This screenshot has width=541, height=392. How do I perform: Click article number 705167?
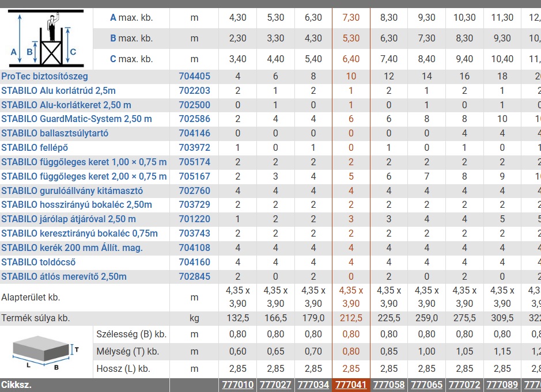pyautogui.click(x=195, y=177)
